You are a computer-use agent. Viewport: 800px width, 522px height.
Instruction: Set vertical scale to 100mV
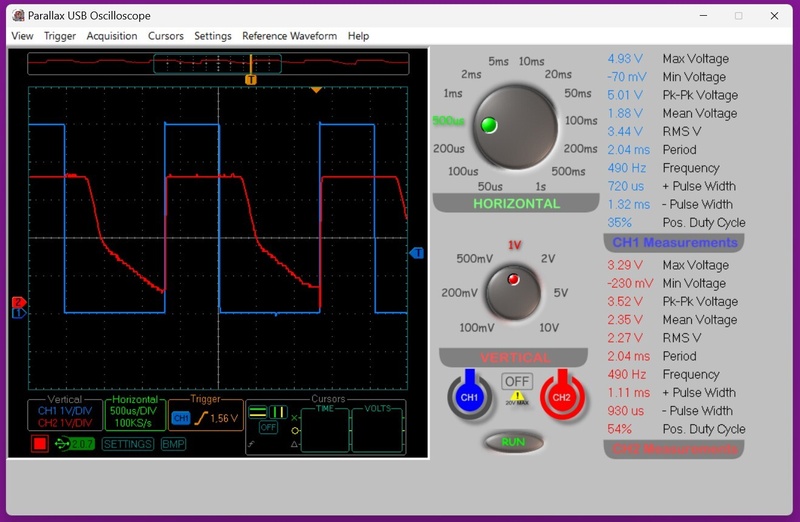click(x=477, y=328)
